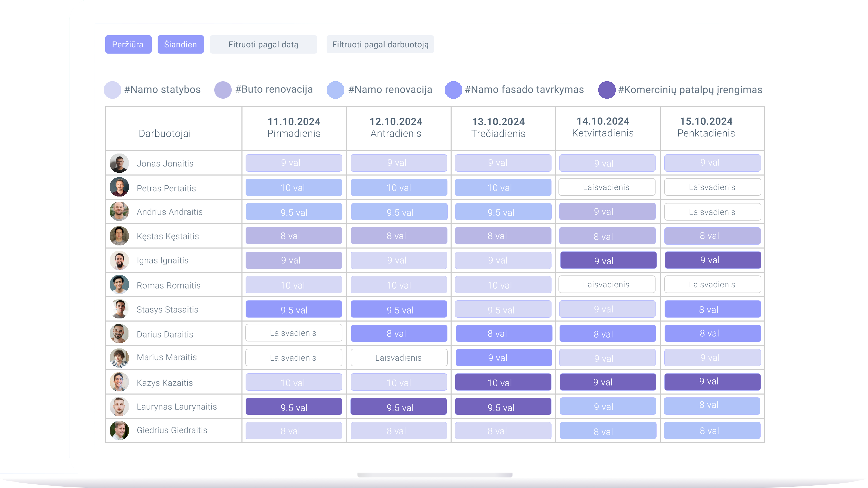Click Jonas Jonaitis avatar photo
The width and height of the screenshot is (868, 488).
pyautogui.click(x=119, y=163)
